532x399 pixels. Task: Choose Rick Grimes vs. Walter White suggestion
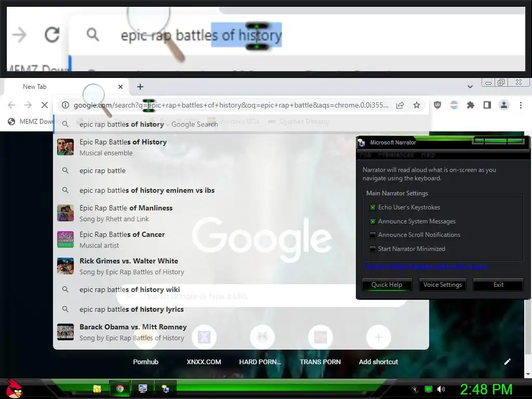point(241,266)
